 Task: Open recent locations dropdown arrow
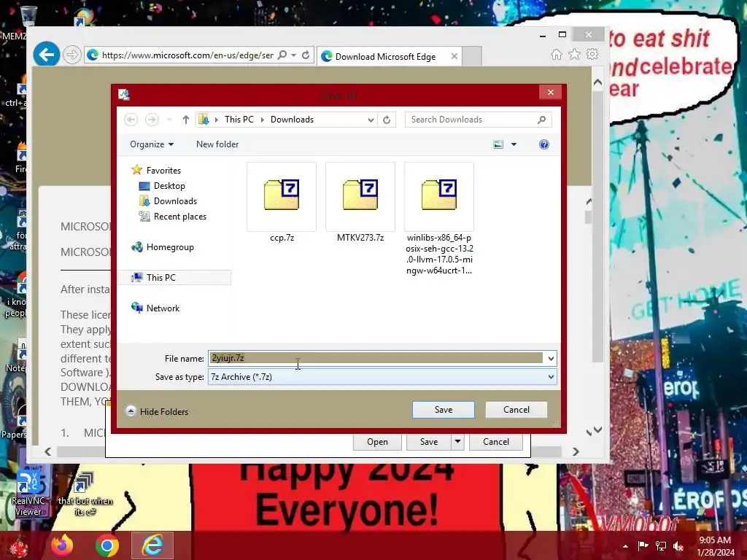pos(169,120)
